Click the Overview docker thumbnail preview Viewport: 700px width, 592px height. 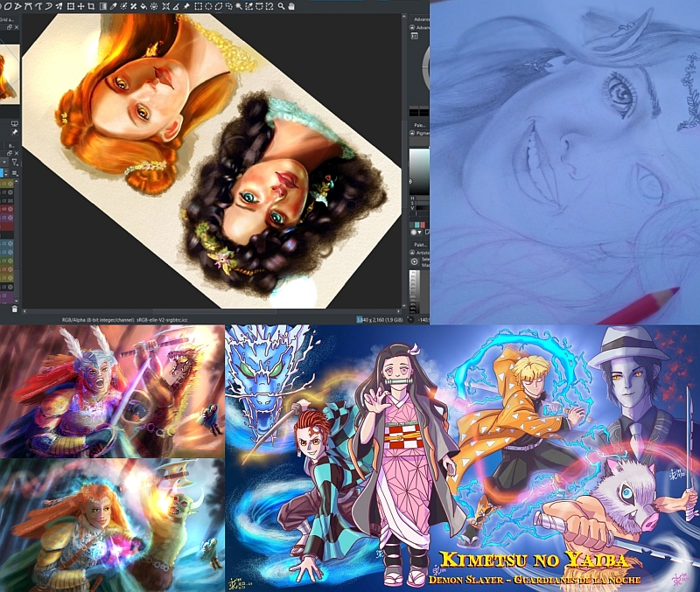tap(10, 74)
